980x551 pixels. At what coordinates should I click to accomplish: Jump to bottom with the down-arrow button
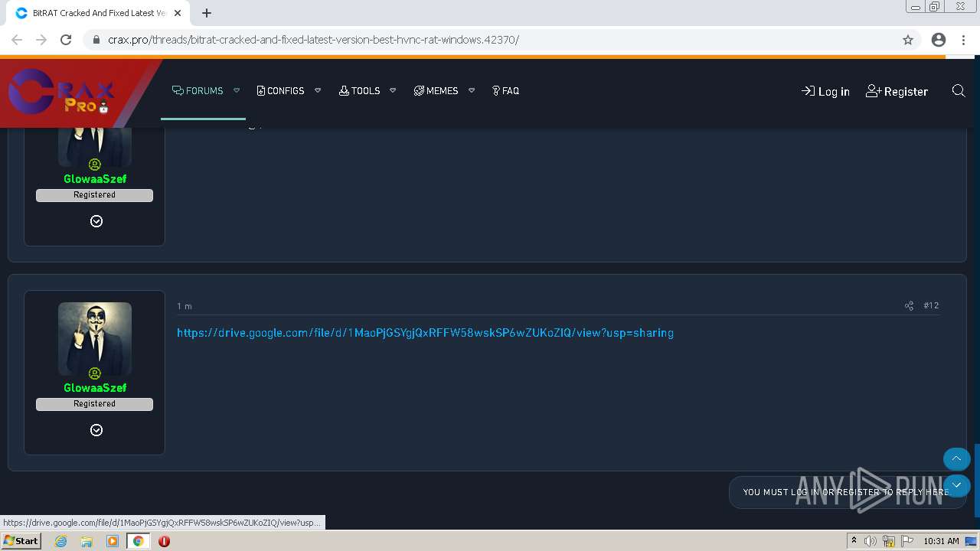tap(956, 485)
